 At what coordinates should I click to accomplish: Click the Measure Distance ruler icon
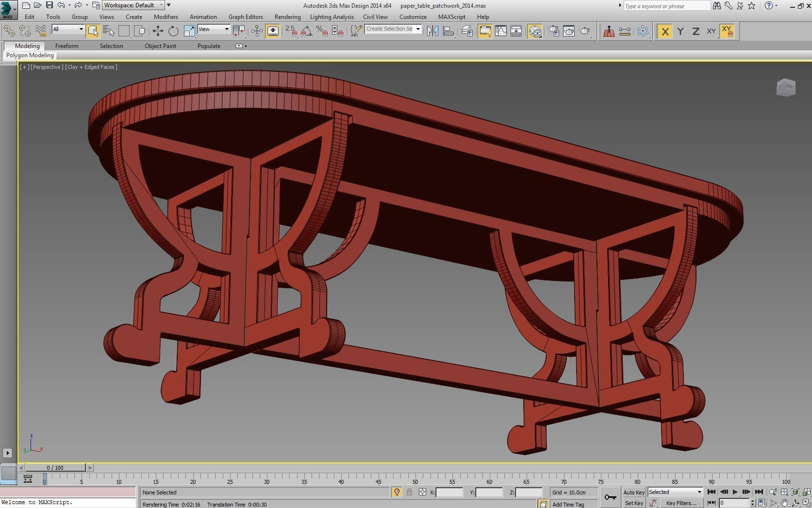tap(625, 31)
